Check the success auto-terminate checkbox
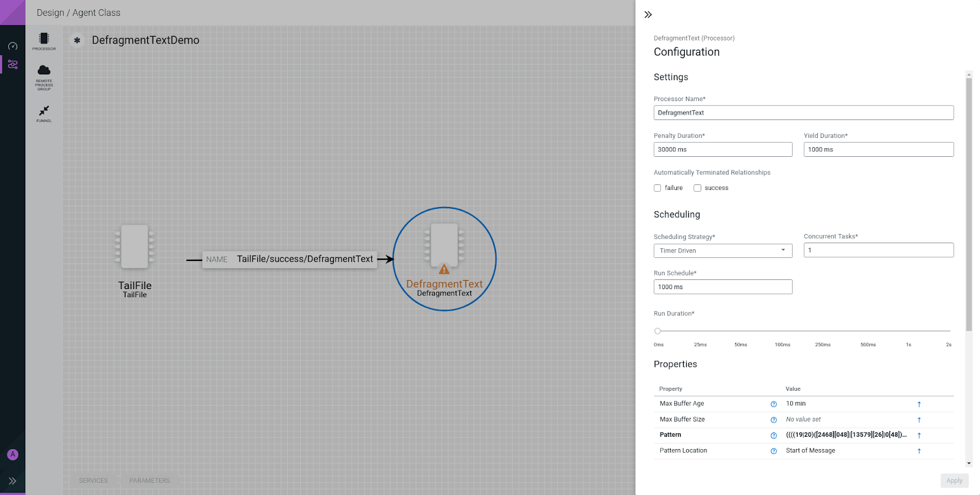 697,188
